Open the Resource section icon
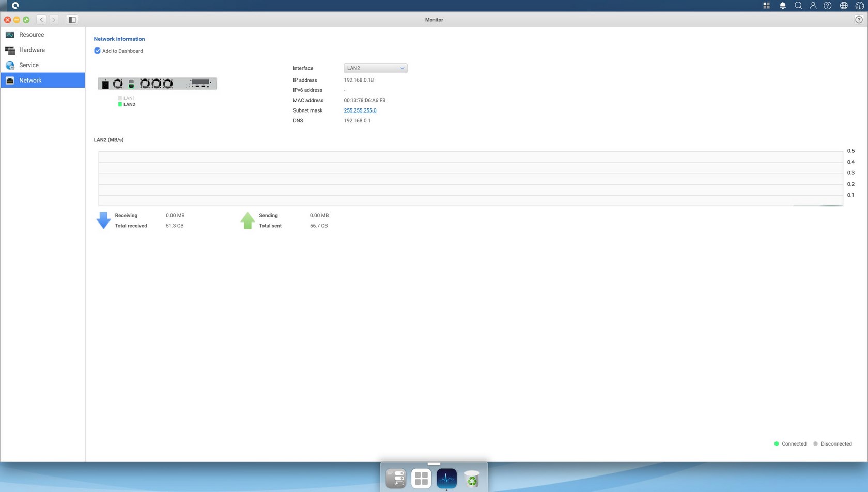This screenshot has width=868, height=492. pyautogui.click(x=10, y=35)
